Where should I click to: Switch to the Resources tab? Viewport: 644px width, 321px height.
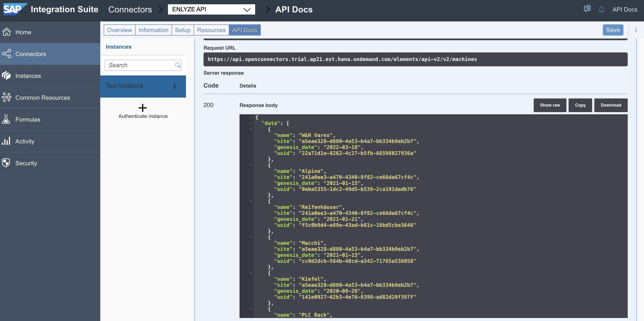(211, 30)
